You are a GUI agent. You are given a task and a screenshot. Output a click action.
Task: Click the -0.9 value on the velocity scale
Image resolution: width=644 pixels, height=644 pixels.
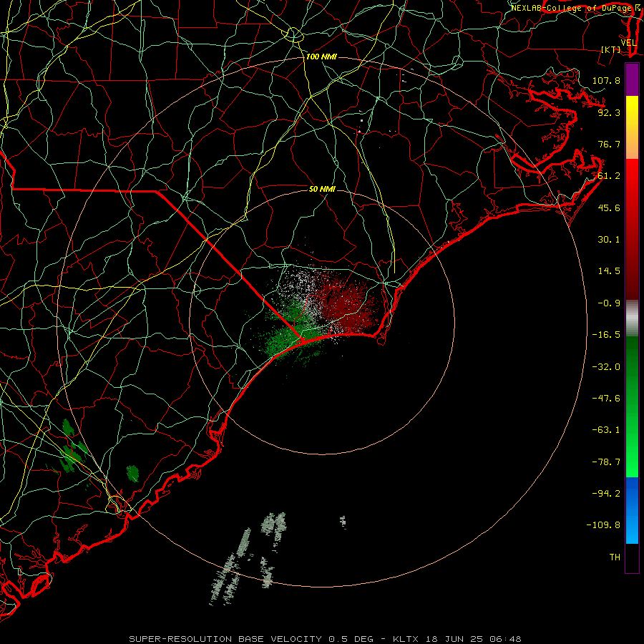pyautogui.click(x=609, y=303)
